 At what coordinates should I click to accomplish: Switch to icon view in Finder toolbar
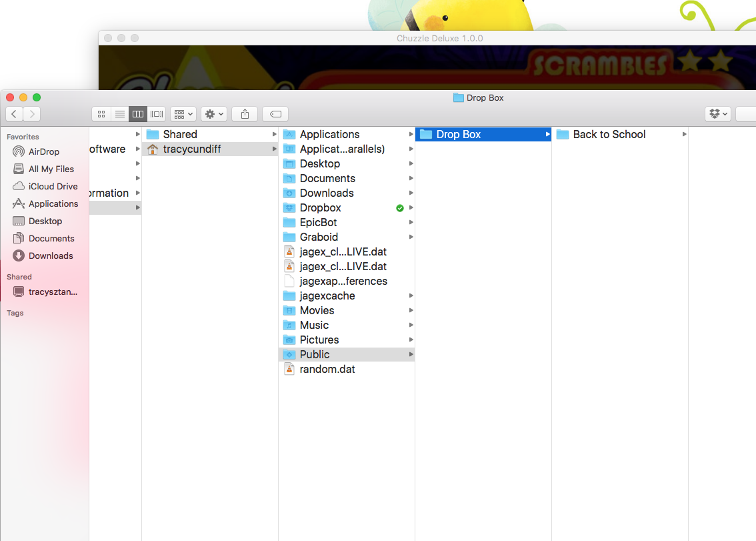(101, 114)
